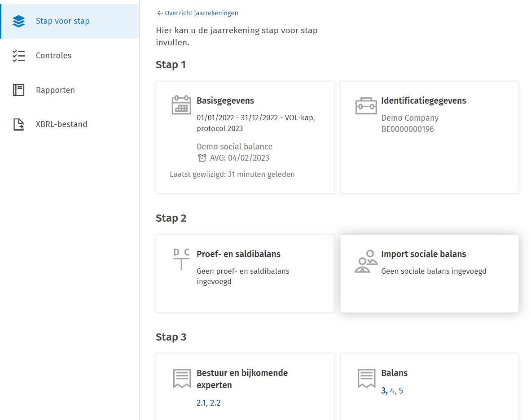Click the document icon beside Bestuur en bijkomende experten

(x=181, y=378)
